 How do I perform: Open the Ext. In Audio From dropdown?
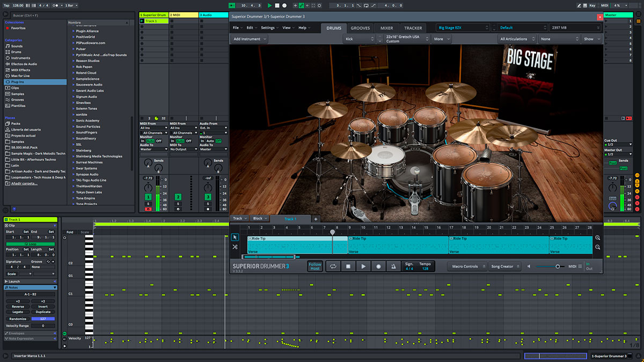coord(214,128)
